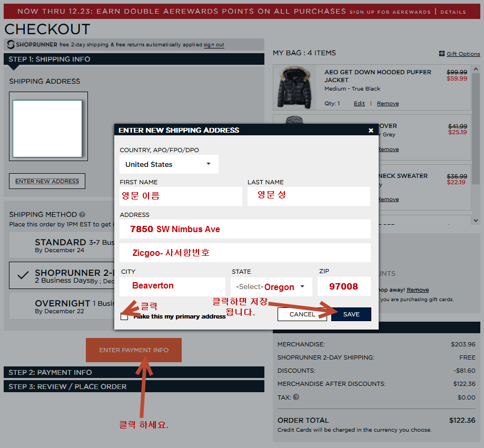Viewport: 484px width, 448px height.
Task: Click the FREE ShopRunner shipping value
Action: [467, 357]
